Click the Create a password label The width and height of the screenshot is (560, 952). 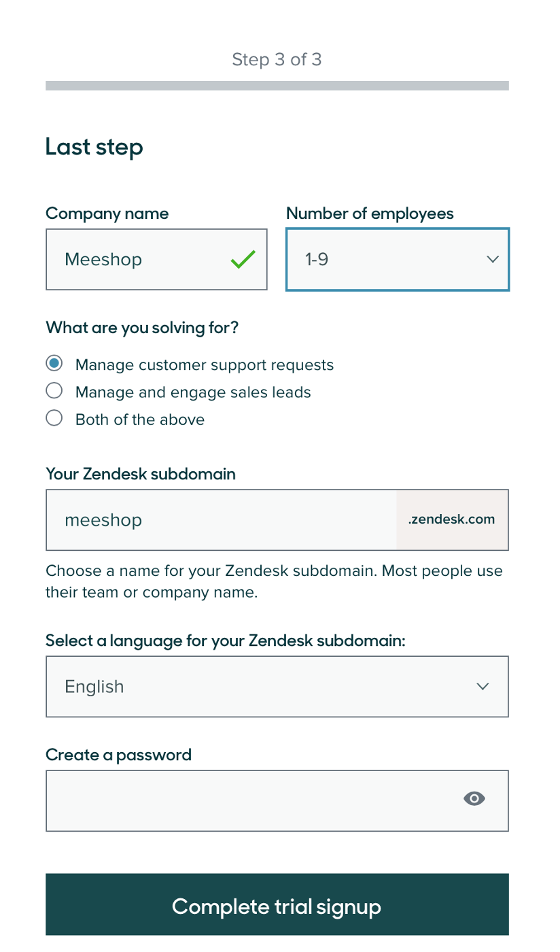coord(118,755)
